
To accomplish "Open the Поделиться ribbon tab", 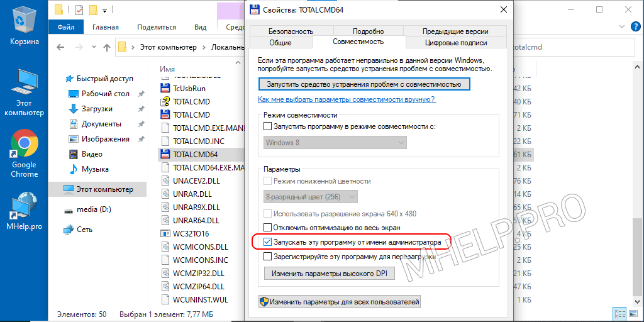I will tap(157, 27).
